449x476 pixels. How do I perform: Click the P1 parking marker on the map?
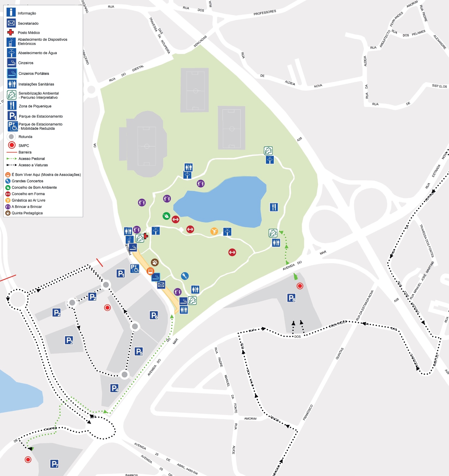click(120, 273)
